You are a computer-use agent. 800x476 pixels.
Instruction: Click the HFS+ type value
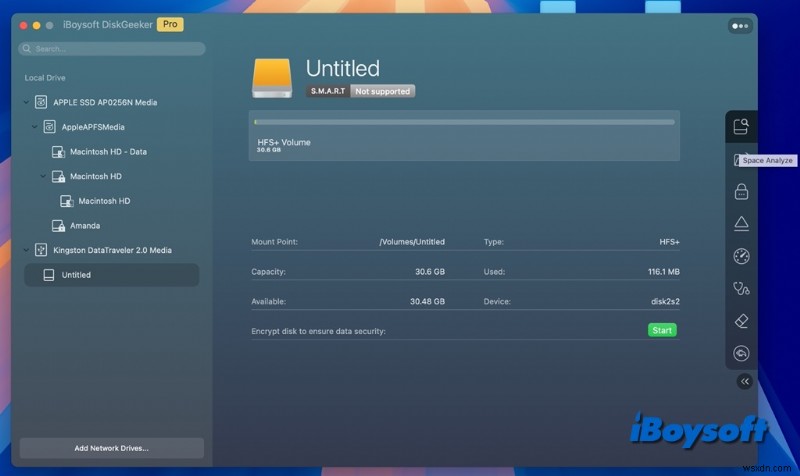(669, 242)
